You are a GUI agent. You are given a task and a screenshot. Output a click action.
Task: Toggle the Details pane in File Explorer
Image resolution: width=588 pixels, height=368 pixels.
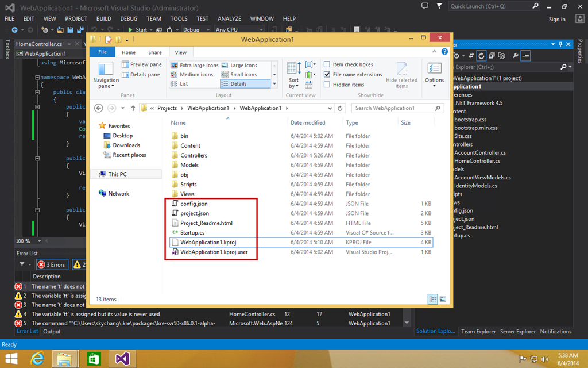tap(141, 74)
